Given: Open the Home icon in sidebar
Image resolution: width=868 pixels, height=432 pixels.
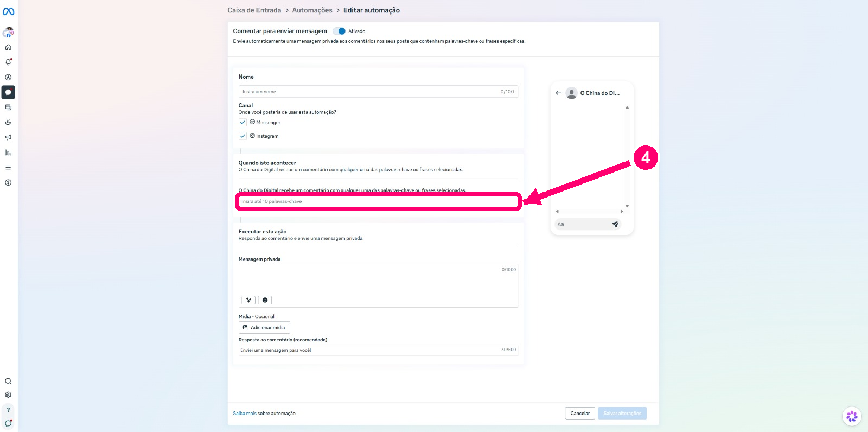Looking at the screenshot, I should click(x=8, y=47).
